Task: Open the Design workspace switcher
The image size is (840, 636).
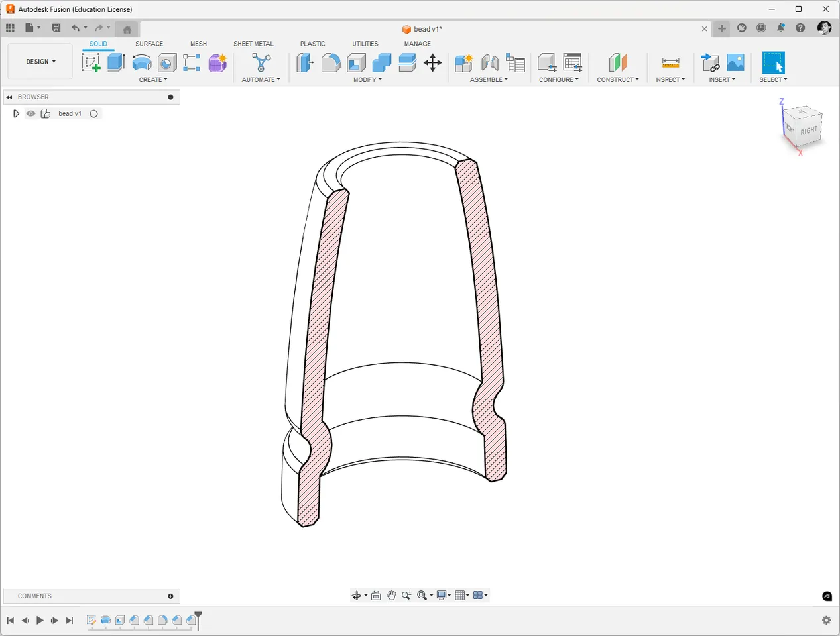Action: pyautogui.click(x=39, y=61)
